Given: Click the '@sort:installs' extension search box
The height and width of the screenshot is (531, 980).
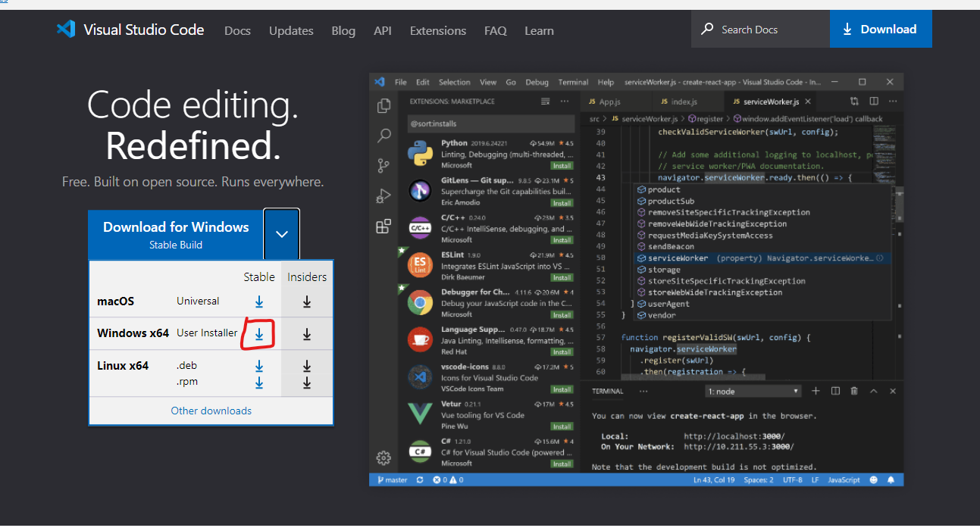Looking at the screenshot, I should click(492, 123).
